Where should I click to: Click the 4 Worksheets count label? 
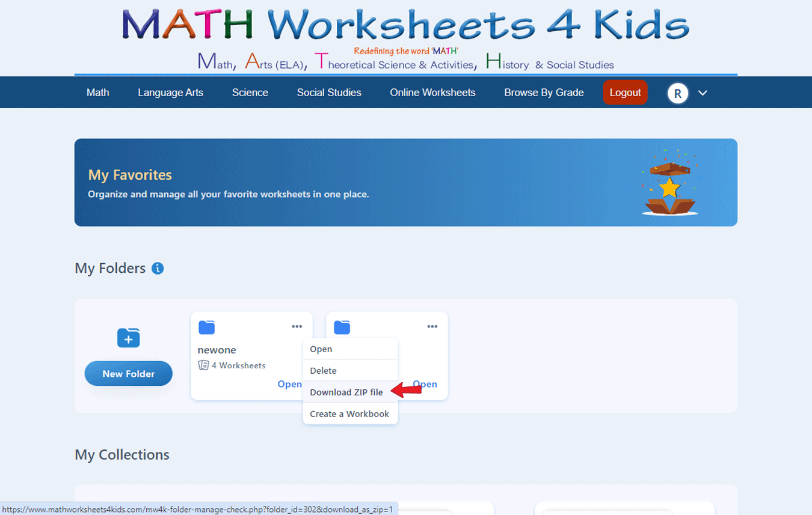[238, 365]
